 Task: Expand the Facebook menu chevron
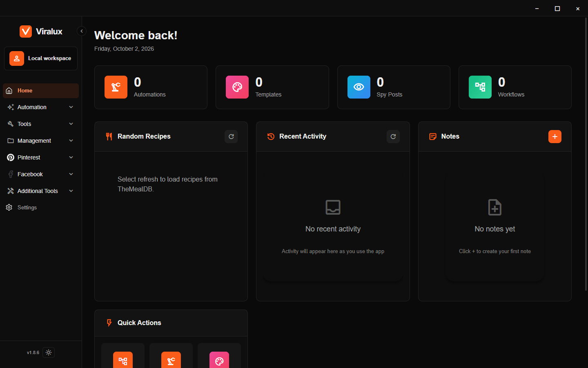pos(71,174)
